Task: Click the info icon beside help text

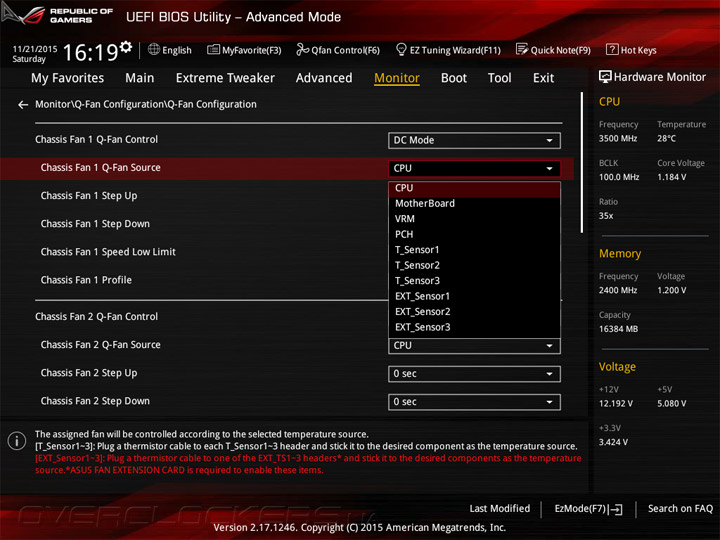Action: [x=17, y=441]
